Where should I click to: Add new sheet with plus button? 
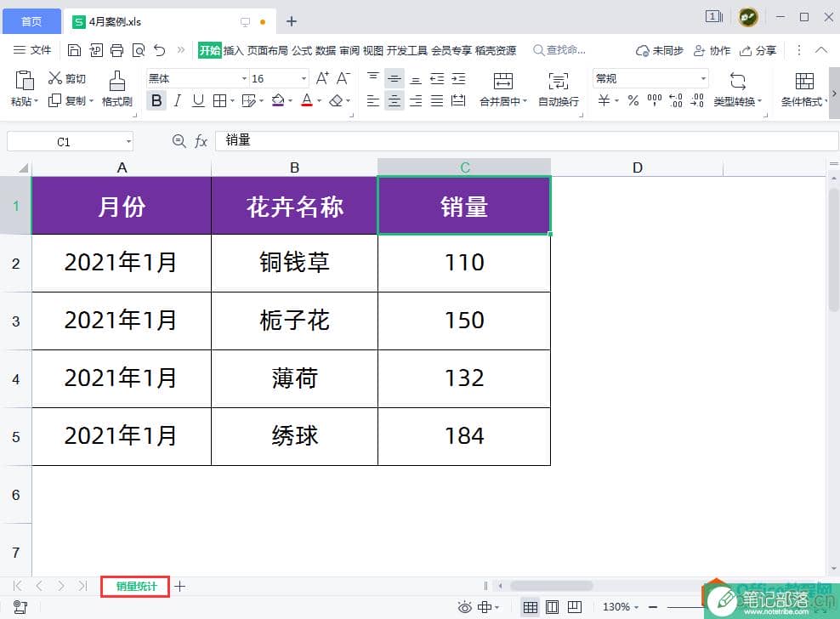tap(180, 587)
